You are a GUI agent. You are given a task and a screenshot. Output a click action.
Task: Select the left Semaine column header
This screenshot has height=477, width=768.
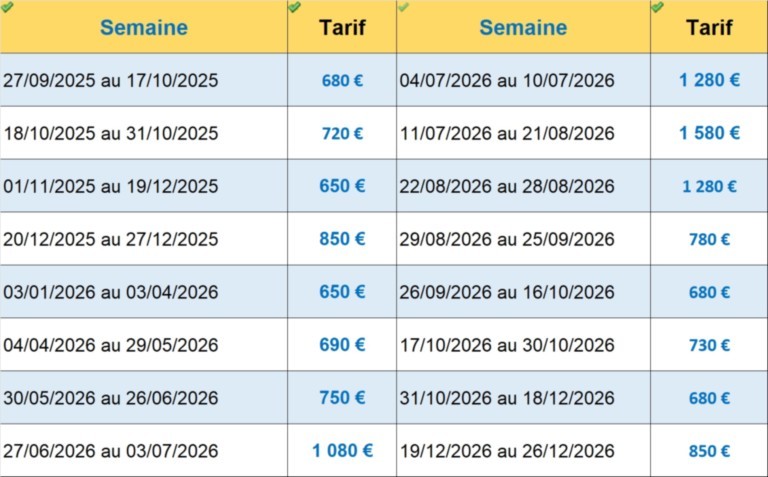[x=143, y=28]
